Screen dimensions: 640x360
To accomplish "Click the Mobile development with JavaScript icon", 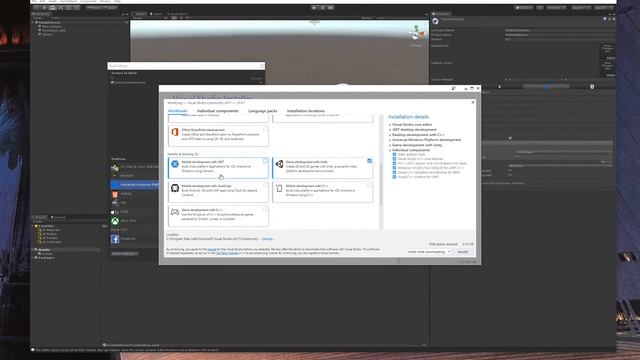I will 175,188.
